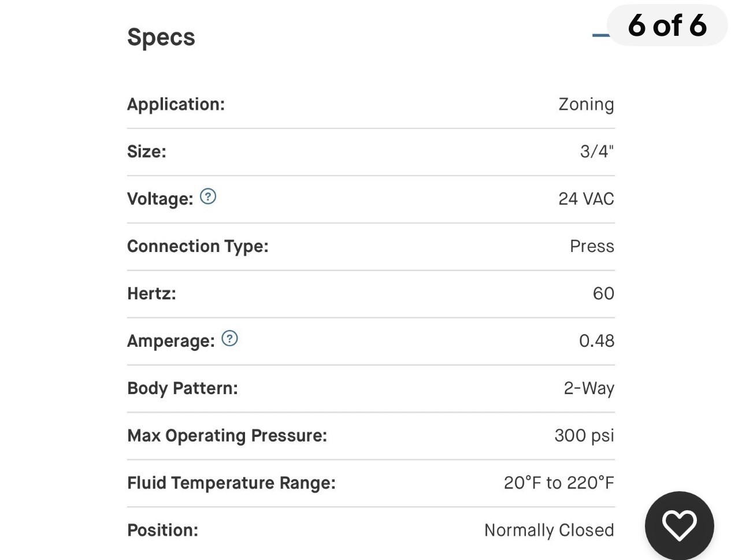The height and width of the screenshot is (560, 742).
Task: Click the Specs heading
Action: point(161,38)
